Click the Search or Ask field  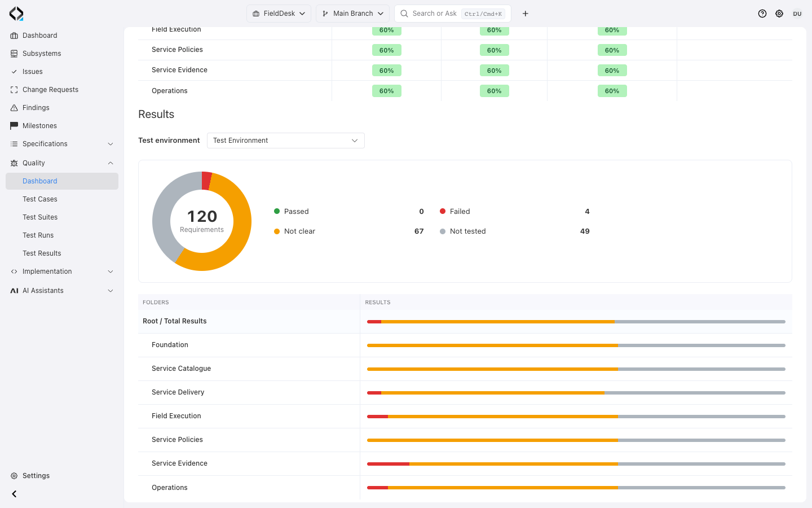coord(453,14)
